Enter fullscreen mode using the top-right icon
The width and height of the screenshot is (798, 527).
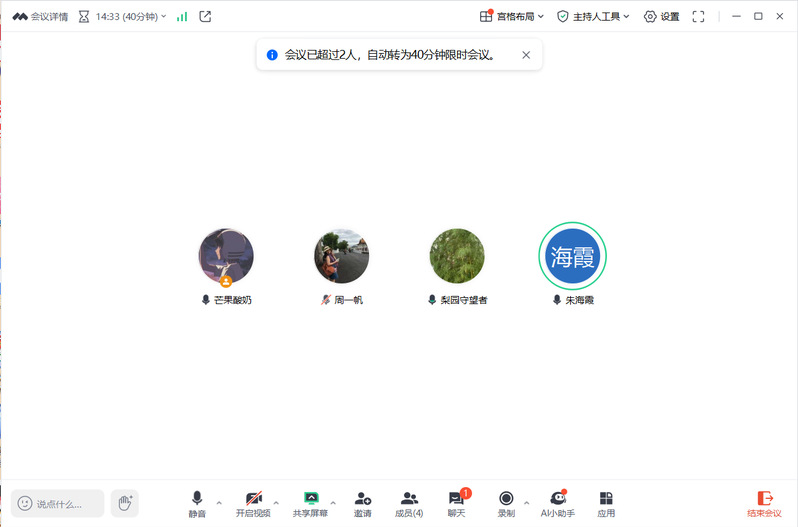click(x=698, y=16)
